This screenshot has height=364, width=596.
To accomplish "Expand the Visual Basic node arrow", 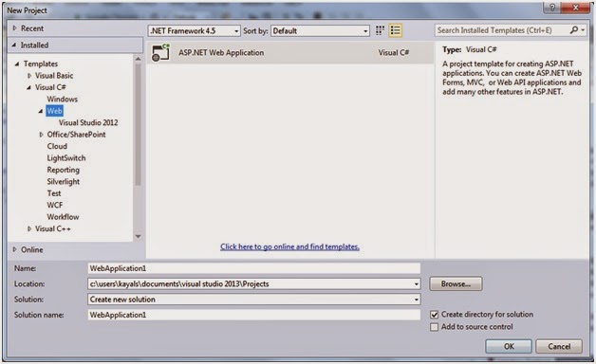I will click(28, 76).
